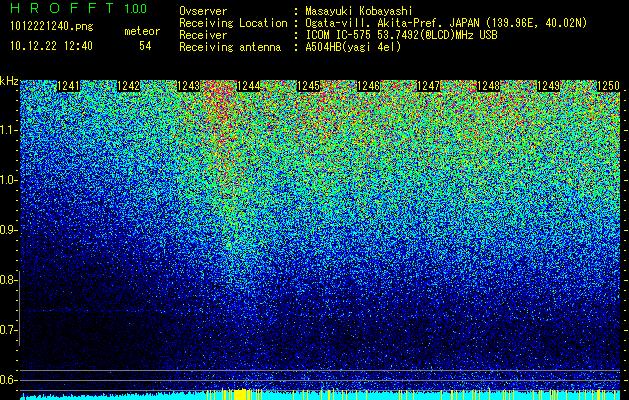Click the Receiving Location label
This screenshot has height=400, width=629.
tap(233, 23)
